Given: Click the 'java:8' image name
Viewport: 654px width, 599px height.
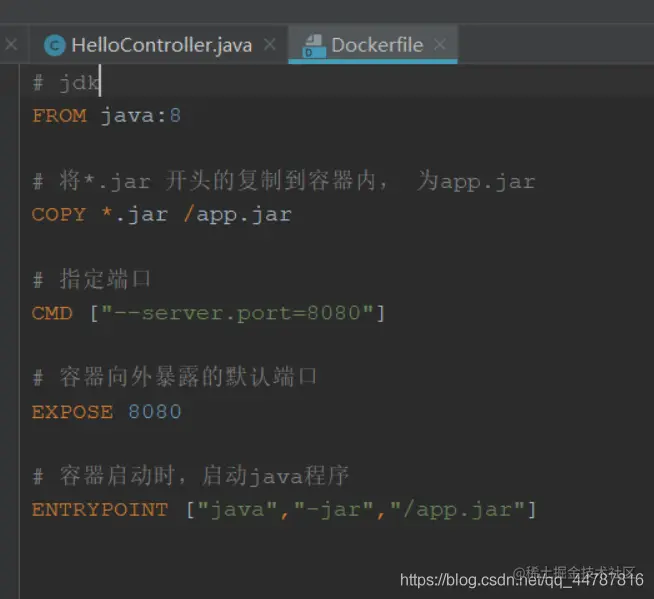Looking at the screenshot, I should [141, 116].
